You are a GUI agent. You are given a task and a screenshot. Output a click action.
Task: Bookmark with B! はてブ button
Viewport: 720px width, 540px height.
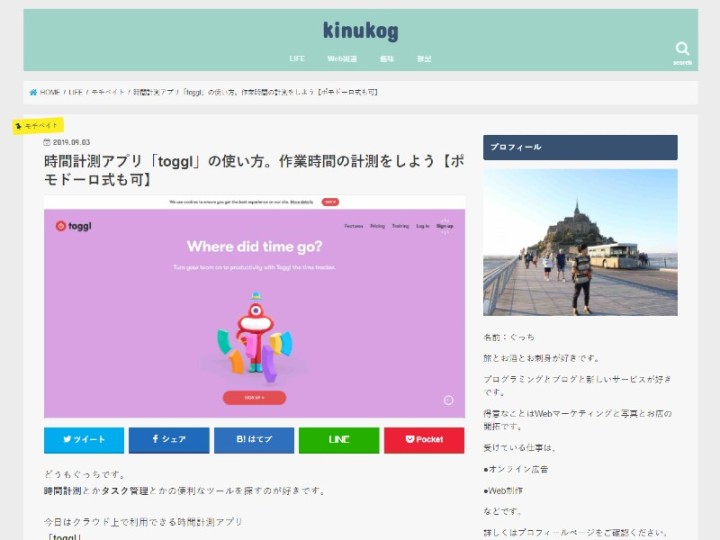click(x=254, y=440)
